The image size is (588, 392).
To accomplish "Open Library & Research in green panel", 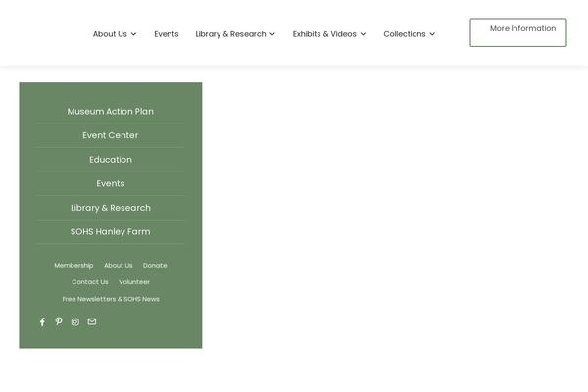I will coord(111,208).
